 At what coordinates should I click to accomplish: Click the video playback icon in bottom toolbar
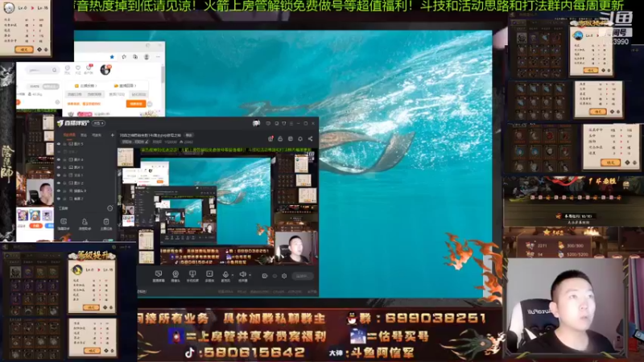[x=209, y=276]
